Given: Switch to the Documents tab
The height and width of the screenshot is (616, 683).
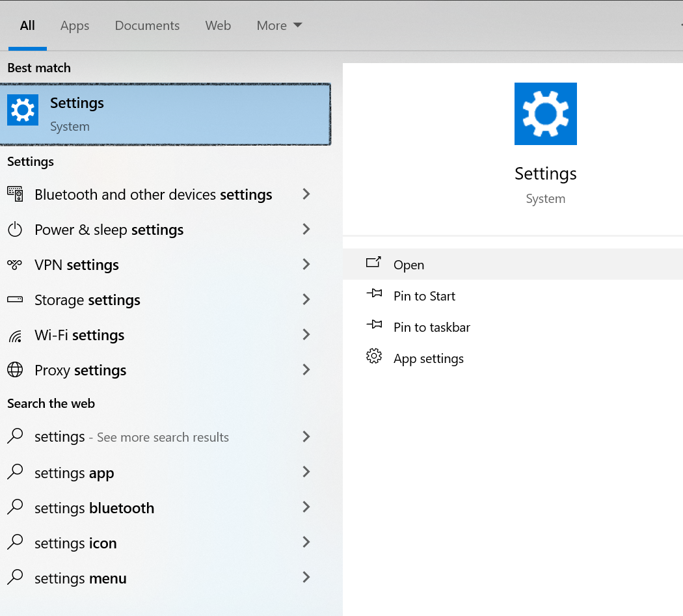Looking at the screenshot, I should coord(147,26).
